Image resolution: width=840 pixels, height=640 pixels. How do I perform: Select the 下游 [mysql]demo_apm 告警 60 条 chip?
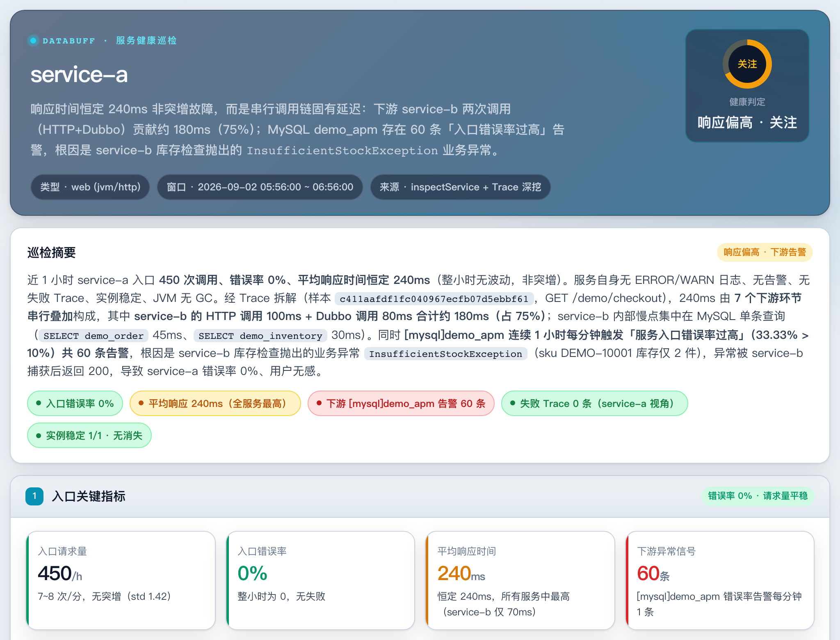click(401, 403)
